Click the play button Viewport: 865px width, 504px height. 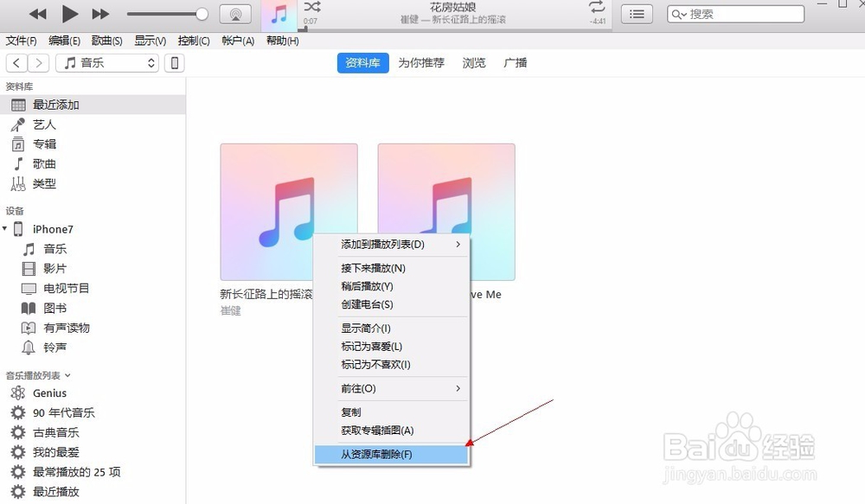tap(69, 14)
